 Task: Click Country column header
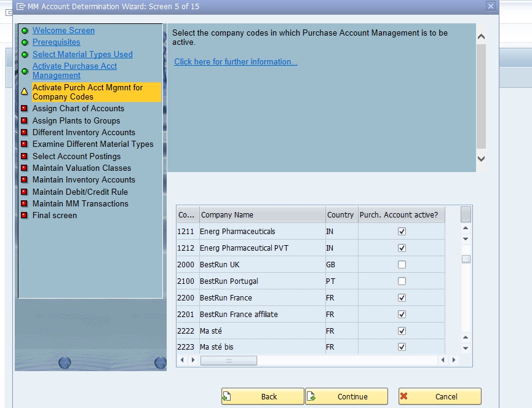(342, 215)
